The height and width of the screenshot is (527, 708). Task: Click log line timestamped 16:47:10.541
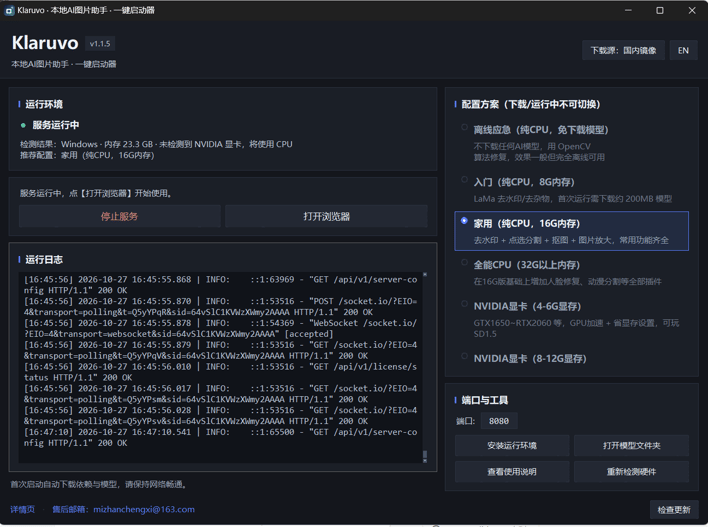(x=220, y=438)
